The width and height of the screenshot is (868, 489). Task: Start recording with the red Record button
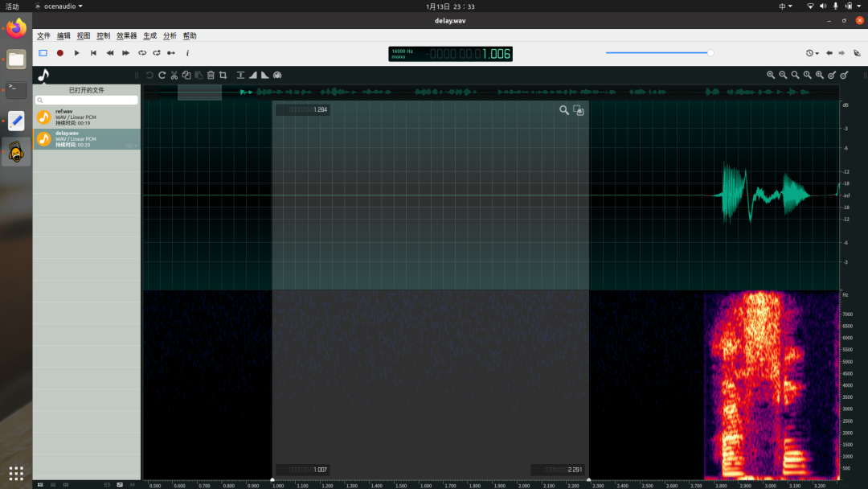click(x=59, y=53)
